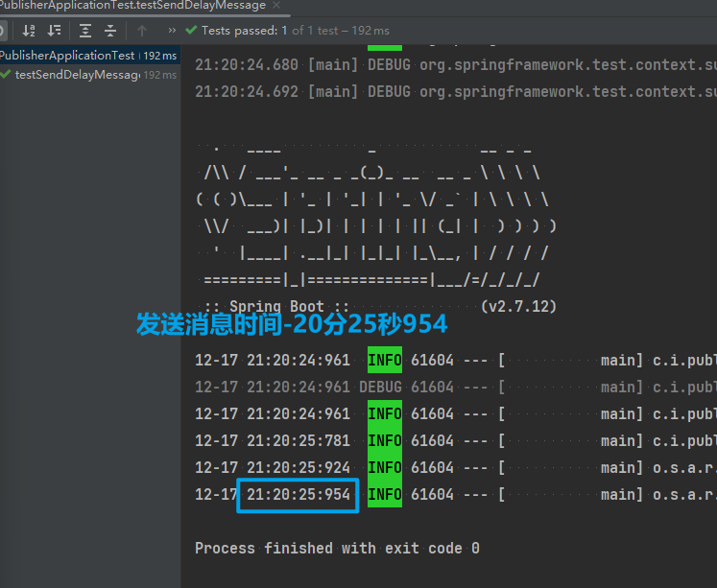
Task: Select testSendDelayMessage test result
Action: coord(77,75)
